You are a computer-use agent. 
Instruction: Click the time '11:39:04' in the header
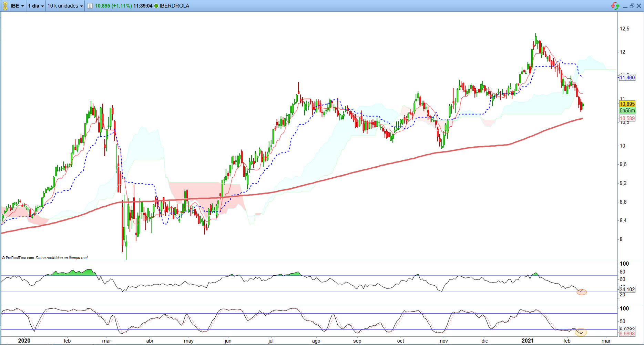[x=143, y=6]
